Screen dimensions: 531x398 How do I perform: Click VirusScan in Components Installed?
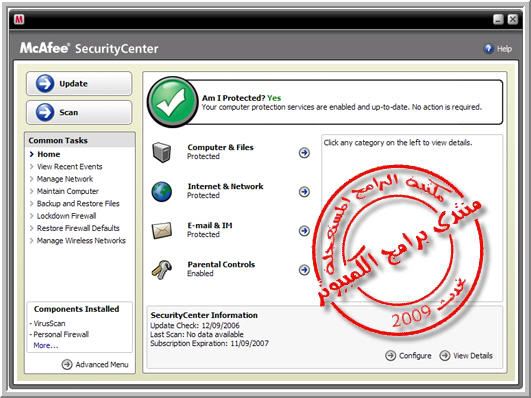click(49, 323)
